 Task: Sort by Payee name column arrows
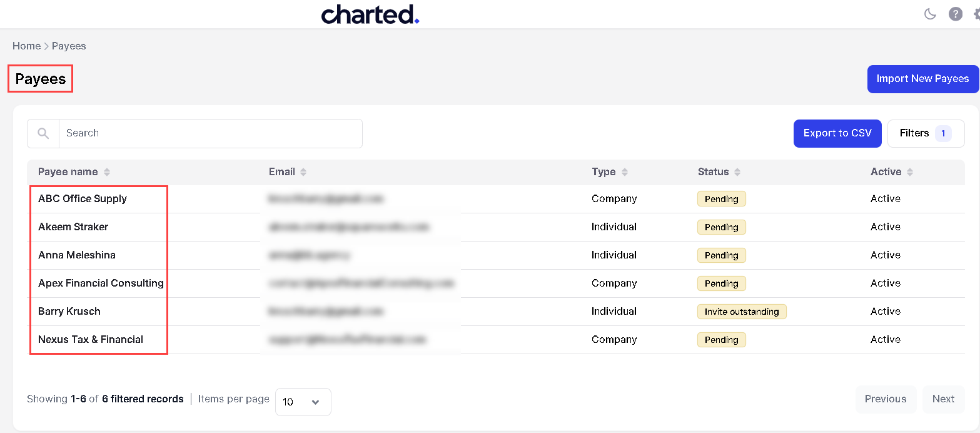107,172
